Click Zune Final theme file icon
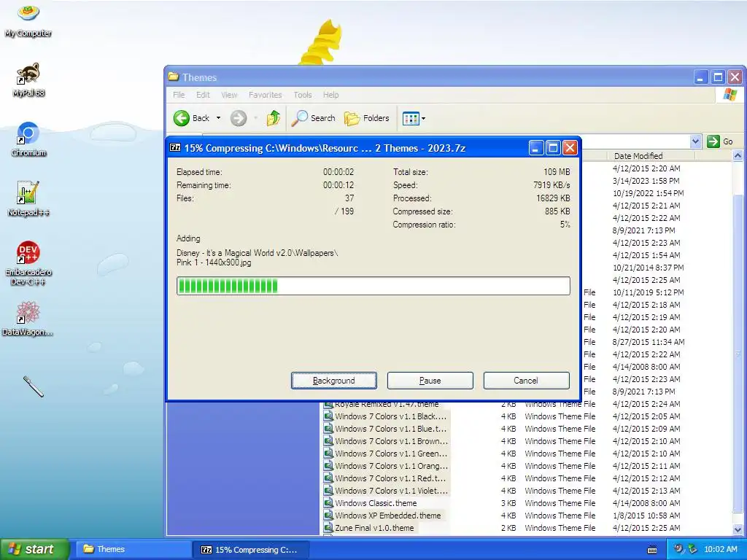The image size is (747, 560). [328, 528]
